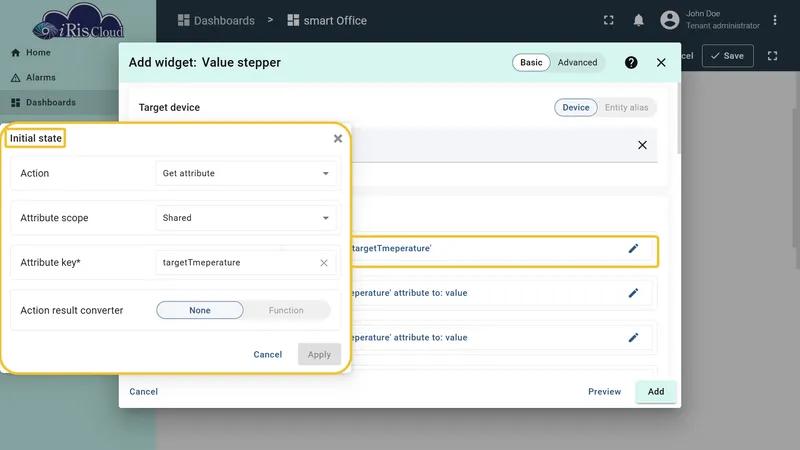This screenshot has width=800, height=450.
Task: Select Entity alias as target type
Action: click(x=627, y=108)
